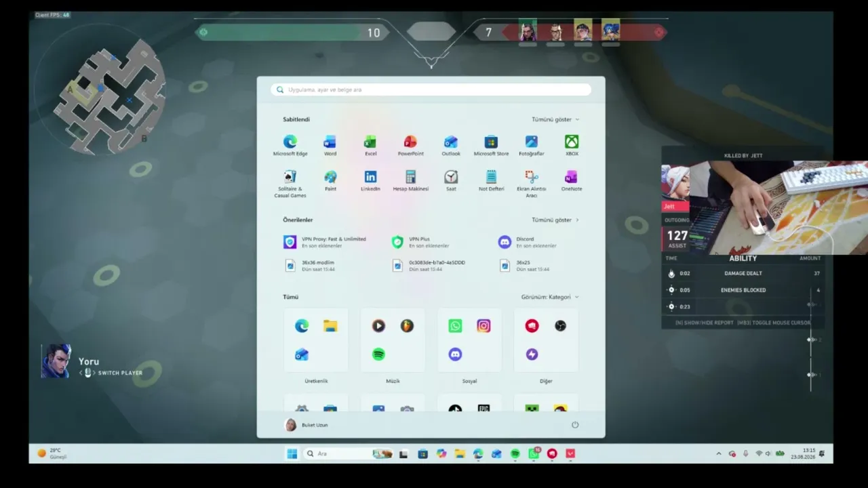This screenshot has height=488, width=868.
Task: Open Spotify from the taskbar
Action: (x=515, y=453)
